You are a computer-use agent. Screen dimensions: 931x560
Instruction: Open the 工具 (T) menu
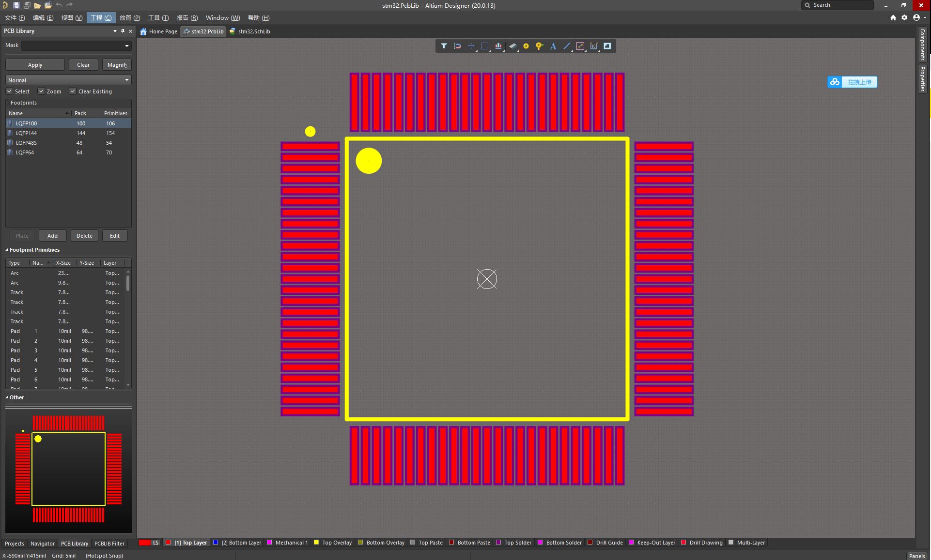[158, 17]
